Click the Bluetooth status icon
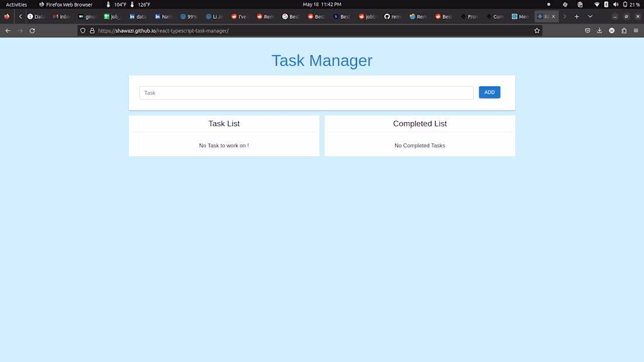 pyautogui.click(x=607, y=5)
